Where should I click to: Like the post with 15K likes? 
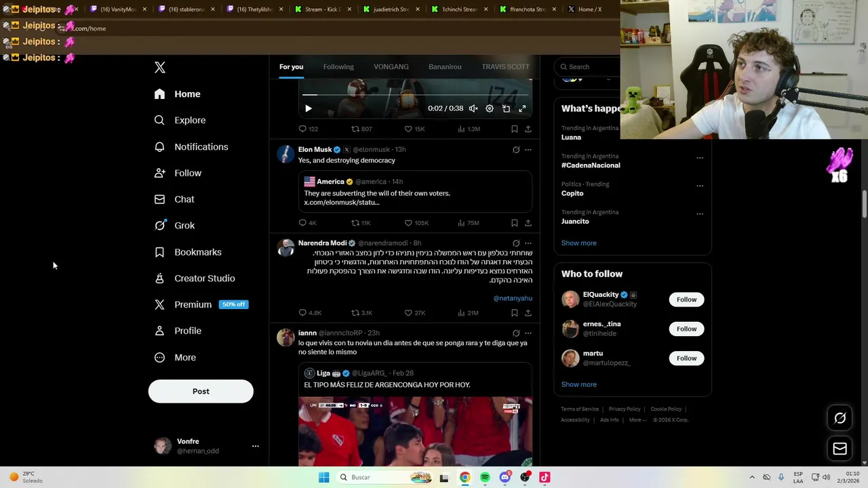point(414,129)
